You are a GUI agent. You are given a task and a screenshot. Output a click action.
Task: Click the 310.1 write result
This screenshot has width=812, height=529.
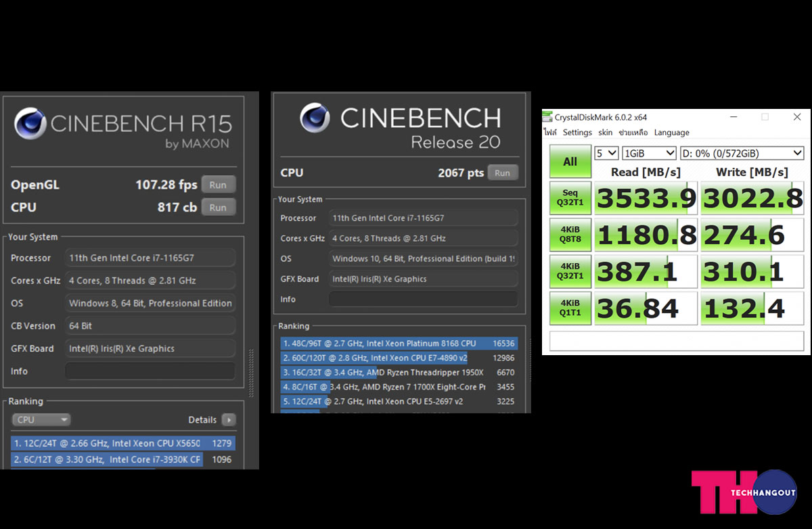[x=752, y=272]
